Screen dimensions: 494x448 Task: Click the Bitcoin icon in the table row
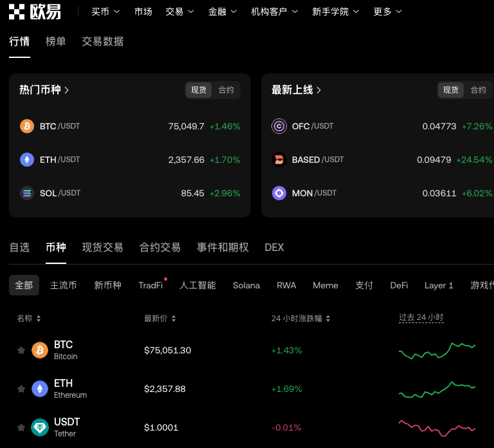point(40,350)
